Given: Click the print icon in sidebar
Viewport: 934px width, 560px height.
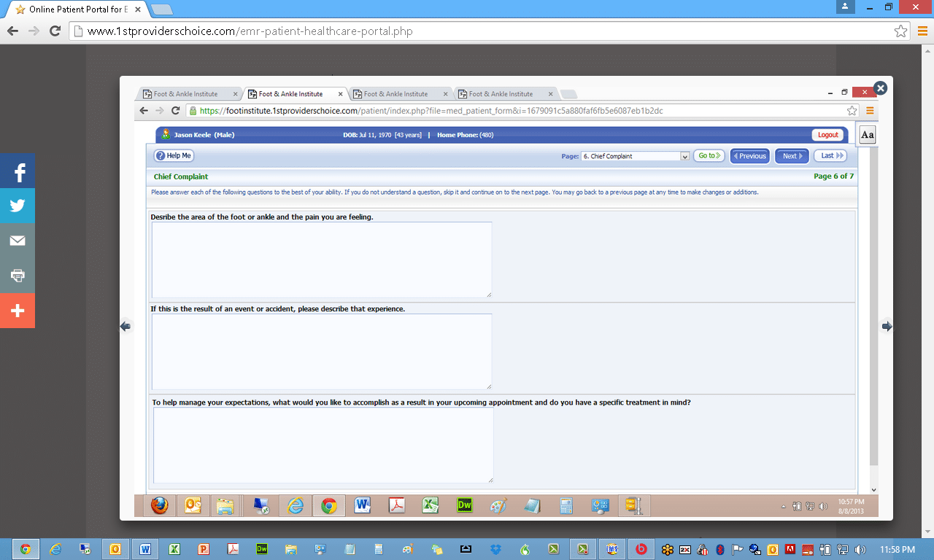Looking at the screenshot, I should (x=18, y=276).
